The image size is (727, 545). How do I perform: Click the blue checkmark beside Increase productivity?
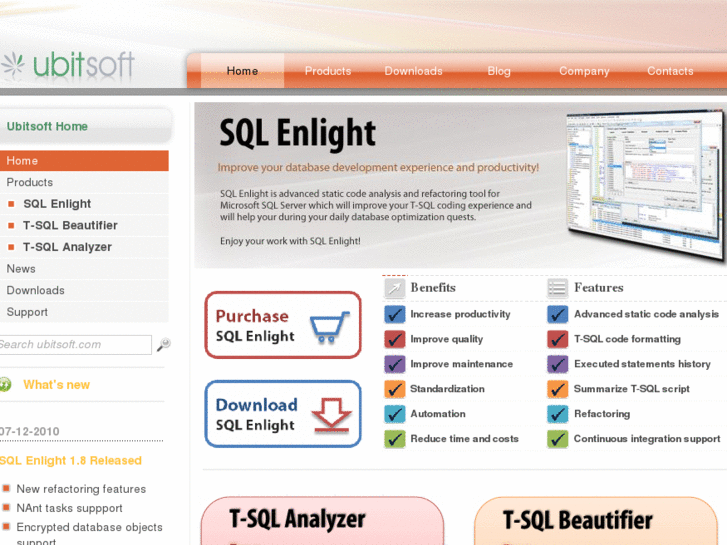tap(395, 314)
